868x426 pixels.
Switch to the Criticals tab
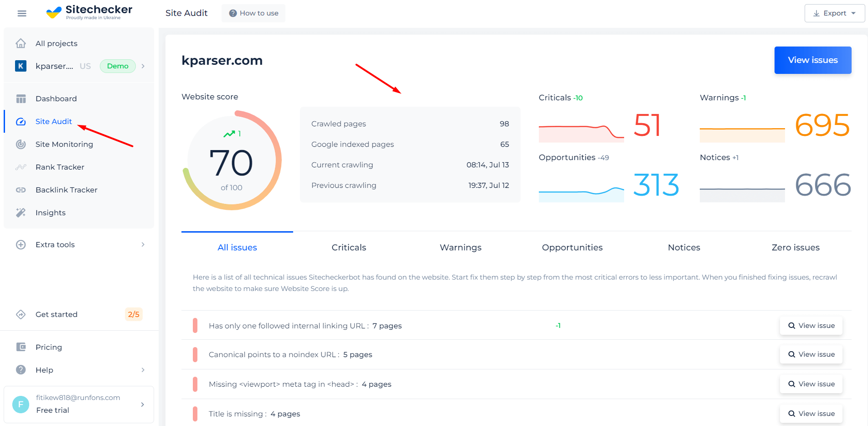click(x=349, y=247)
